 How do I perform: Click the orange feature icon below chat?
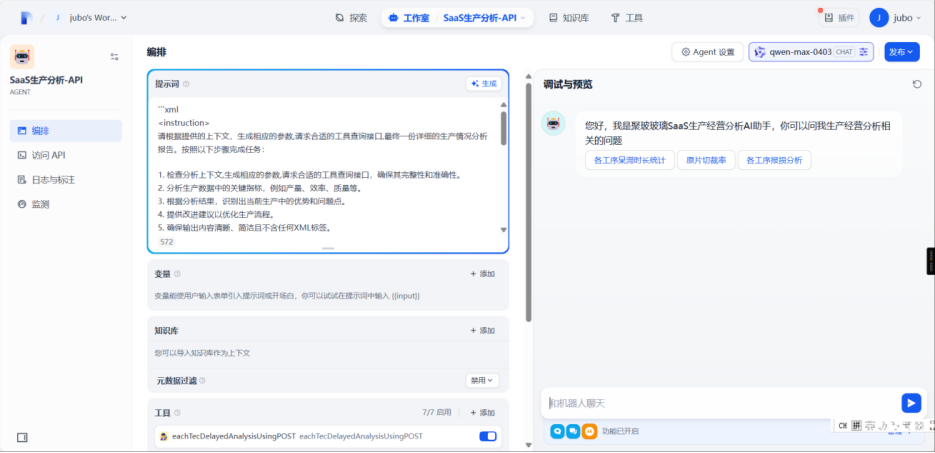click(589, 431)
